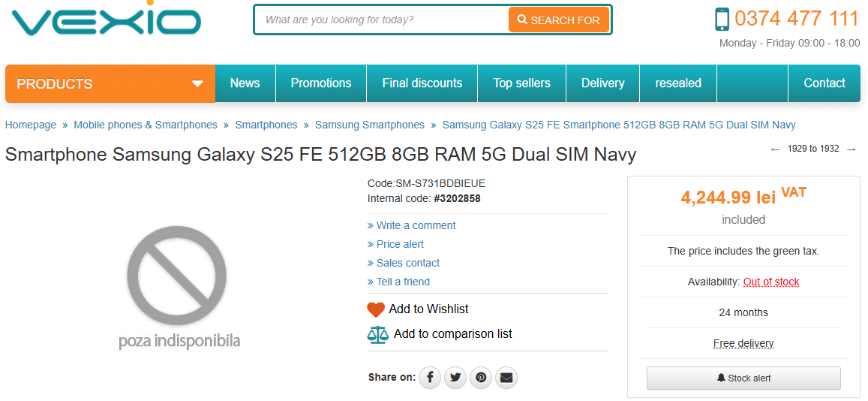Open the Price alert link
868x401 pixels.
click(x=400, y=244)
